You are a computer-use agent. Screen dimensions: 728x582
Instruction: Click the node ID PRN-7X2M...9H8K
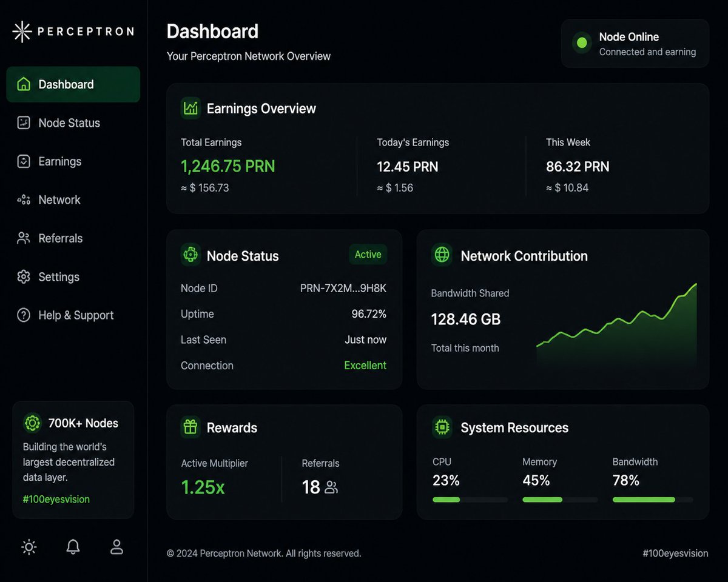[343, 289]
